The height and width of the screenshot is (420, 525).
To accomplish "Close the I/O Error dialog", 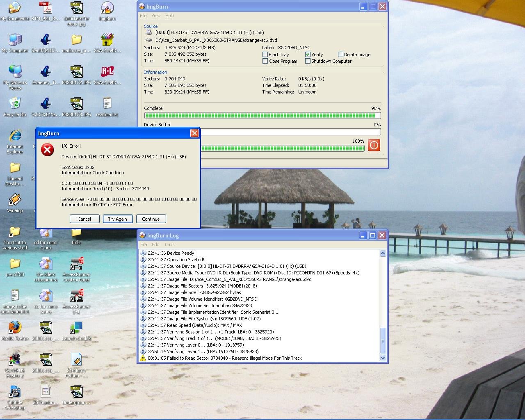I will [x=194, y=133].
